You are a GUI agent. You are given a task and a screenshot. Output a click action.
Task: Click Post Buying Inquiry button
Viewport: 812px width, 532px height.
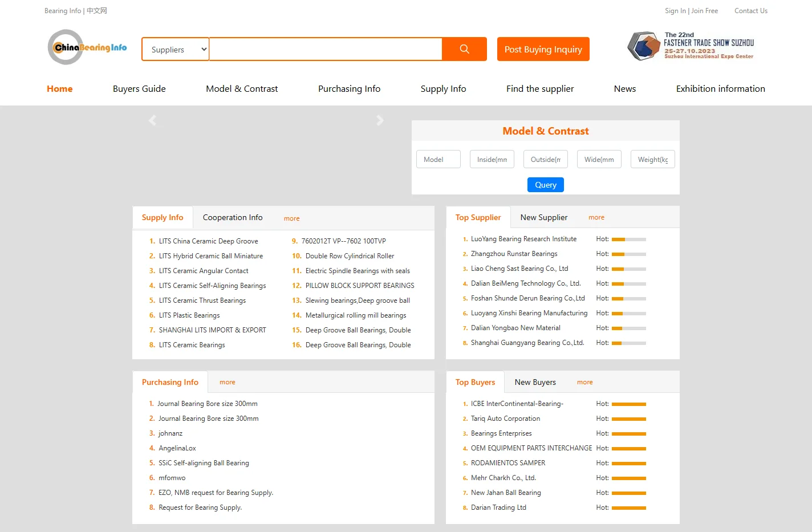point(543,49)
